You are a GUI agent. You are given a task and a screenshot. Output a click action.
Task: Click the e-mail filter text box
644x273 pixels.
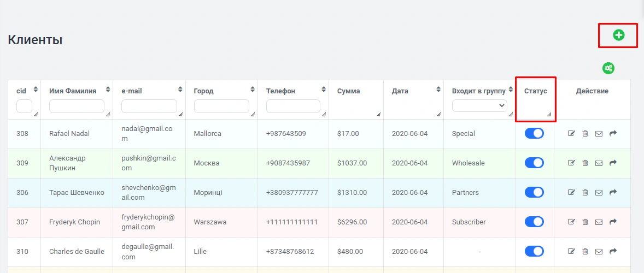(149, 106)
